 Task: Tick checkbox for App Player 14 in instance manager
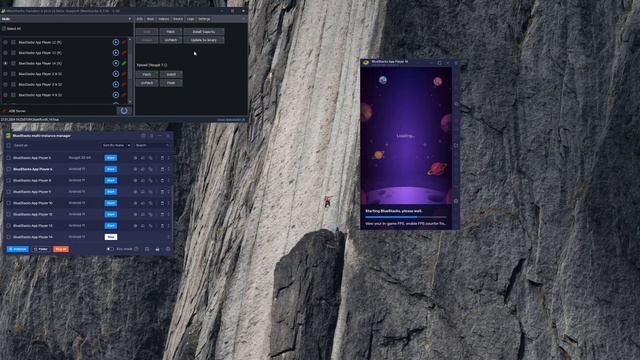coord(9,237)
